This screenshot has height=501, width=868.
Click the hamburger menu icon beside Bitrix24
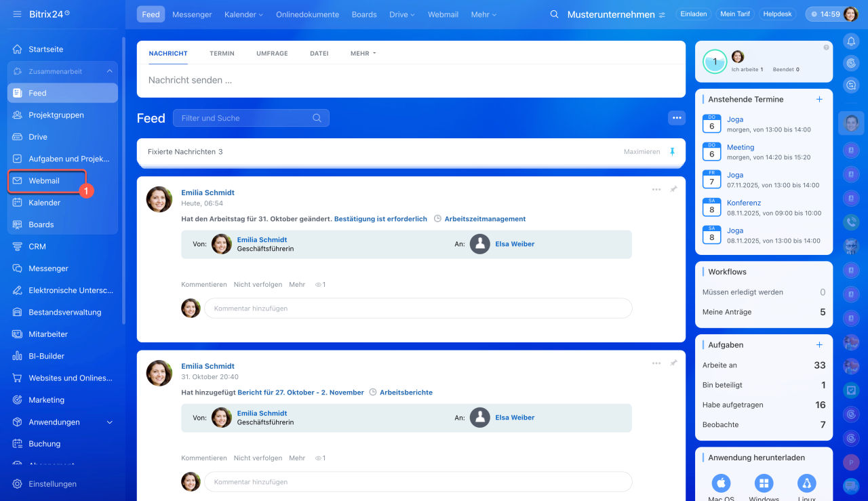point(17,14)
